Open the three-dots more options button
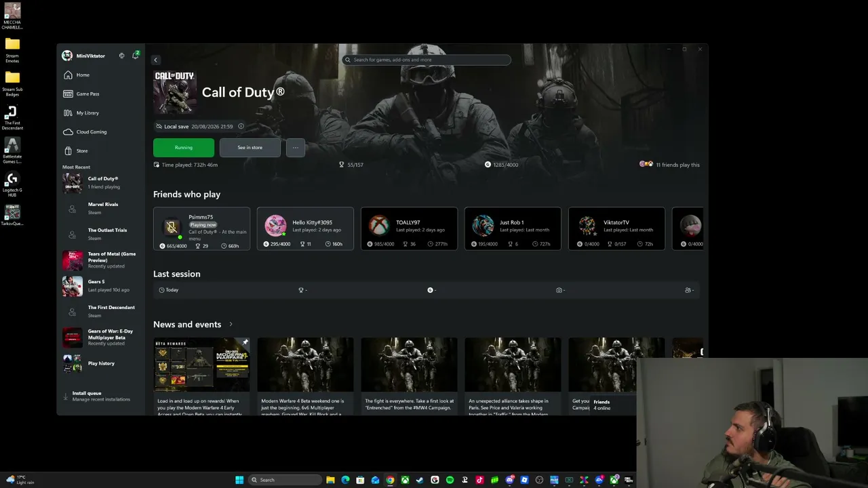This screenshot has height=488, width=868. (x=295, y=147)
